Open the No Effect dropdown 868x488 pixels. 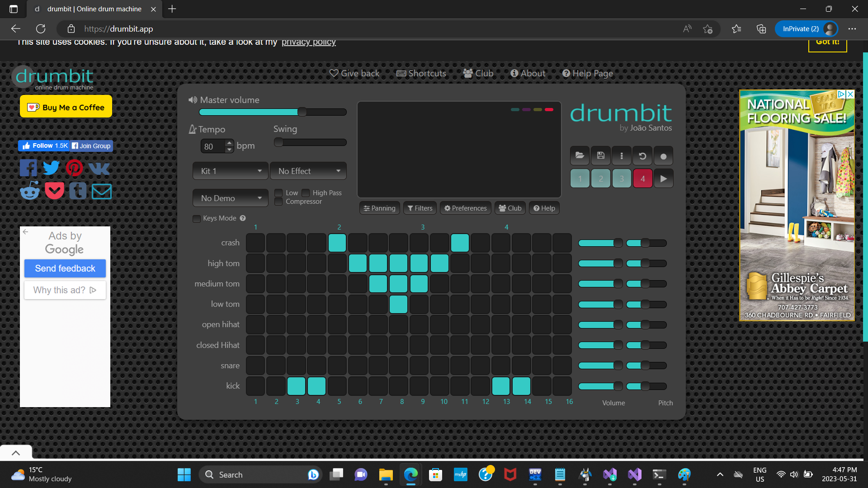pyautogui.click(x=308, y=171)
